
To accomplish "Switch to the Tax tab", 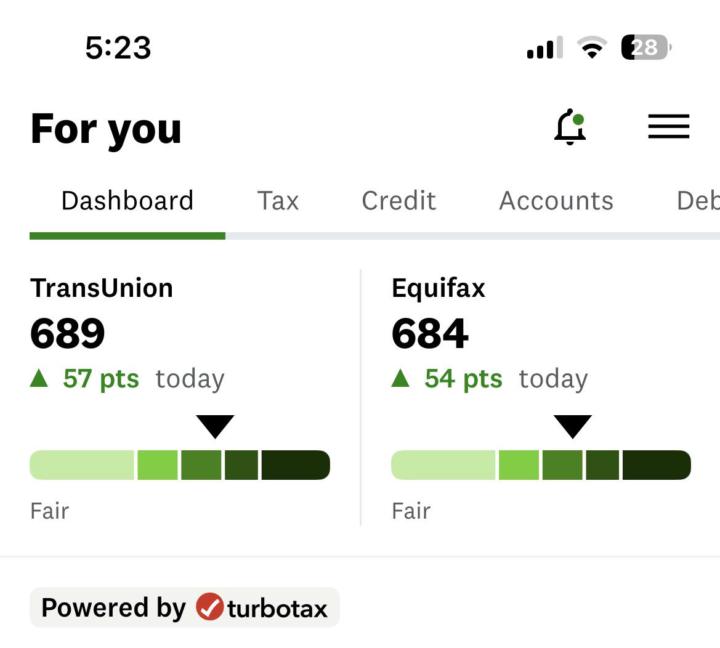I will click(278, 200).
